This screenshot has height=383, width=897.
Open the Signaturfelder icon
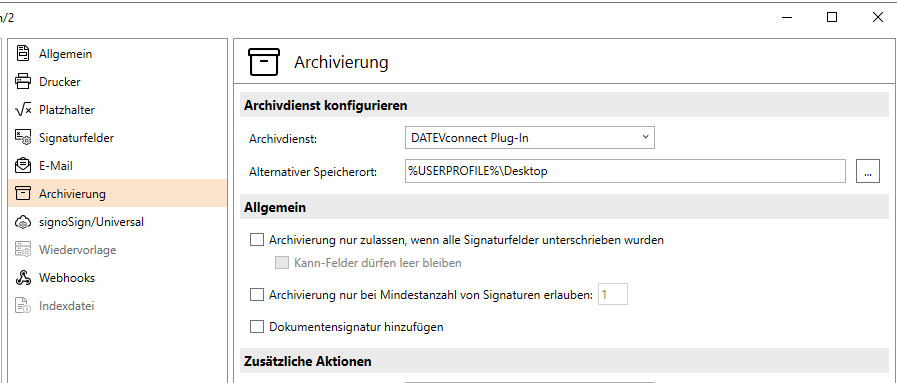tap(23, 138)
